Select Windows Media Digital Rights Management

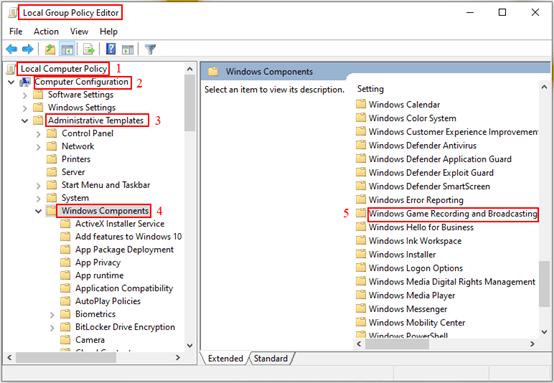(x=452, y=282)
